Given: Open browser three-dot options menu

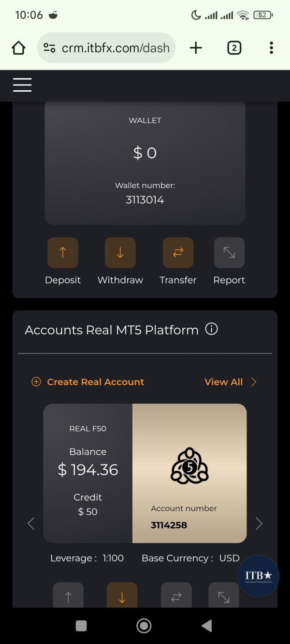Looking at the screenshot, I should 271,48.
